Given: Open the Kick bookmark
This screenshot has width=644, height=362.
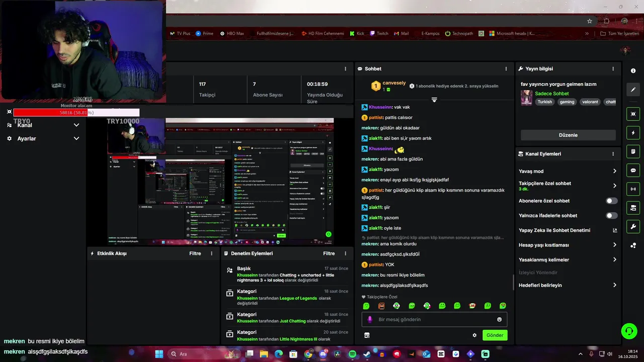Looking at the screenshot, I should (x=356, y=34).
